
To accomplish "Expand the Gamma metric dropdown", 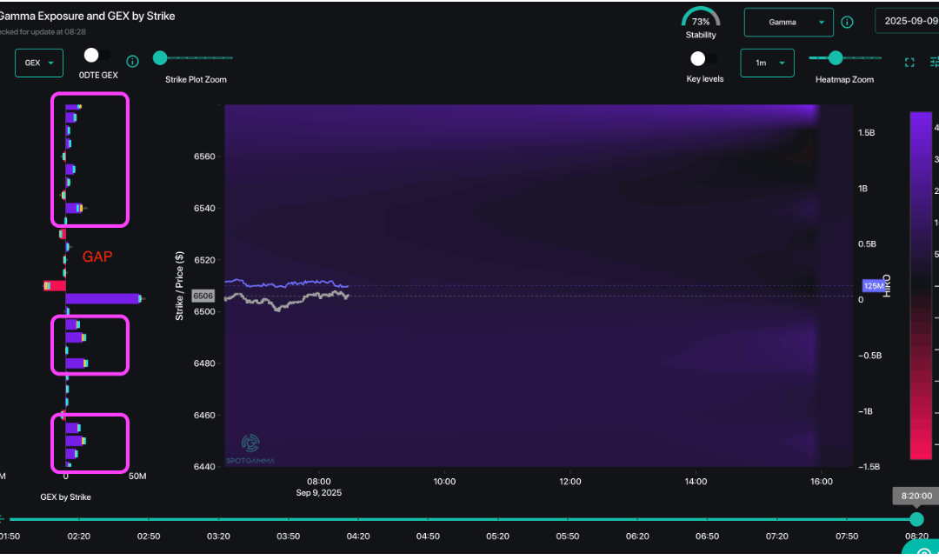I will click(788, 22).
